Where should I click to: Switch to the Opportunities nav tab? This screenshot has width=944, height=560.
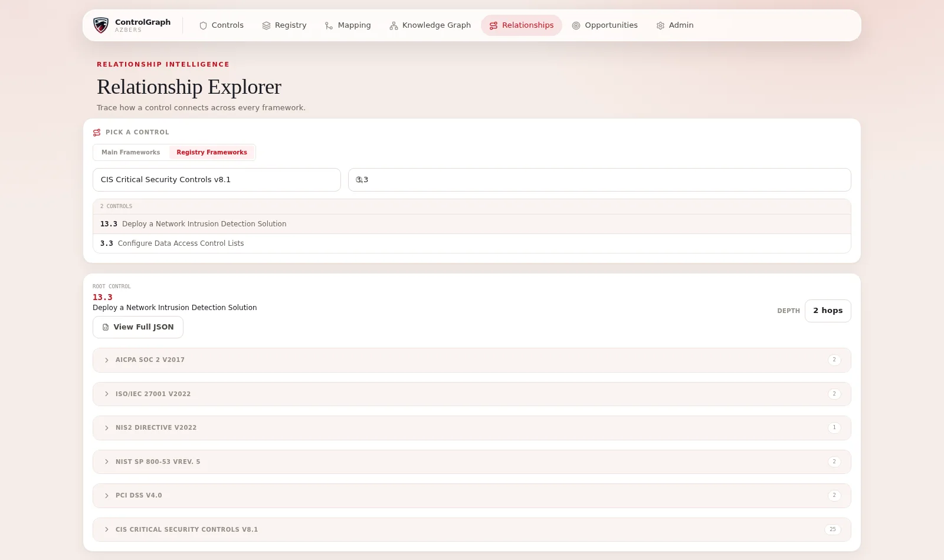[x=605, y=25]
